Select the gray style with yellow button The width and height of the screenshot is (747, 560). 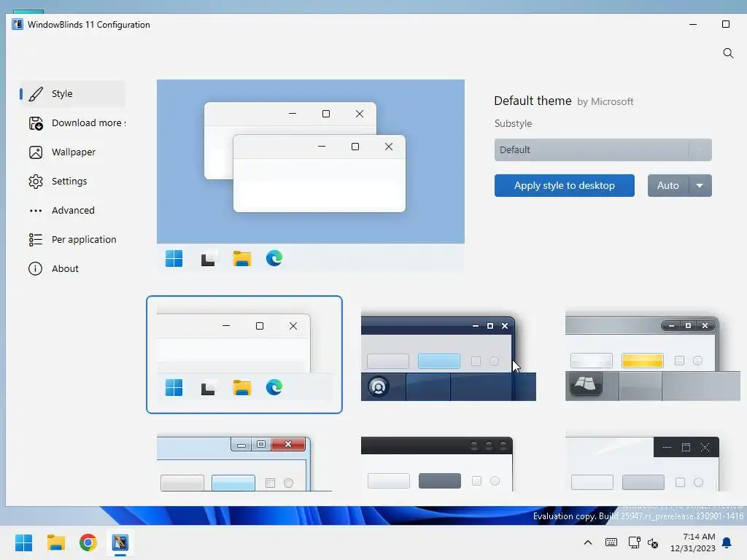point(653,356)
